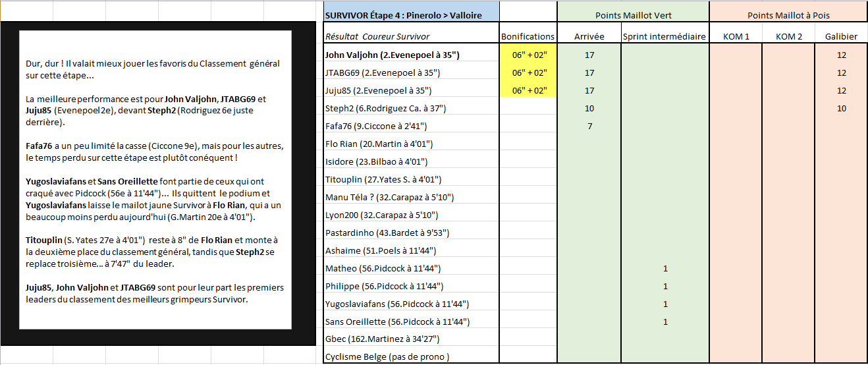
Task: Select Steph2's Arrivée value of 10
Action: 589,108
